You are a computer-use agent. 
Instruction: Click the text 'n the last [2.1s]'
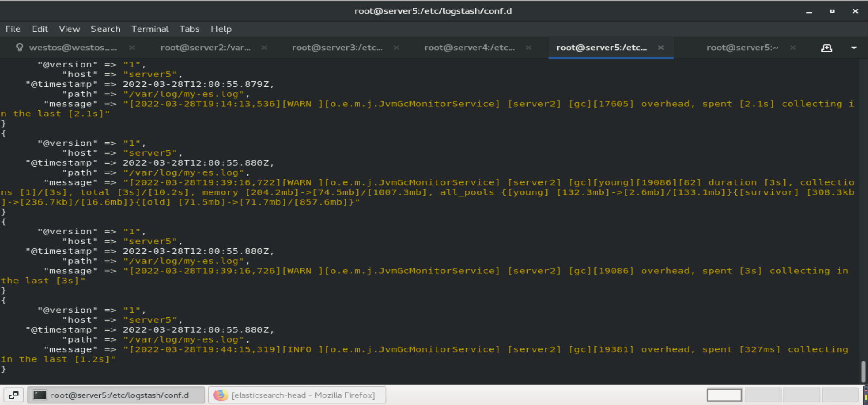click(x=55, y=114)
